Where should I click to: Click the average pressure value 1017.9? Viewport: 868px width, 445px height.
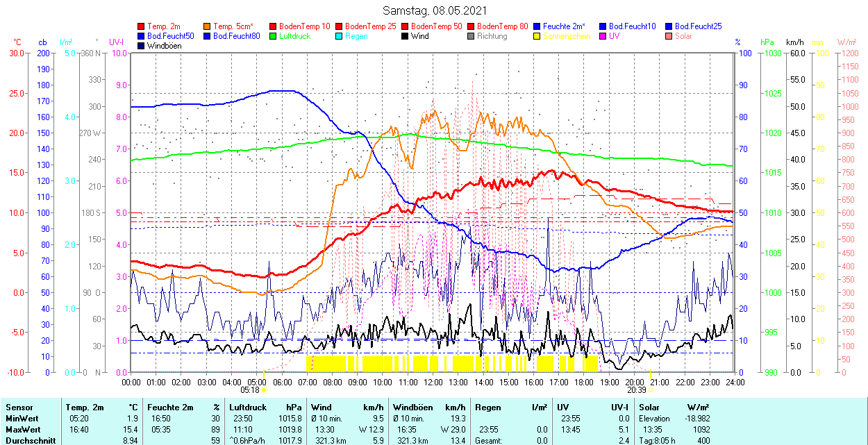tap(289, 441)
